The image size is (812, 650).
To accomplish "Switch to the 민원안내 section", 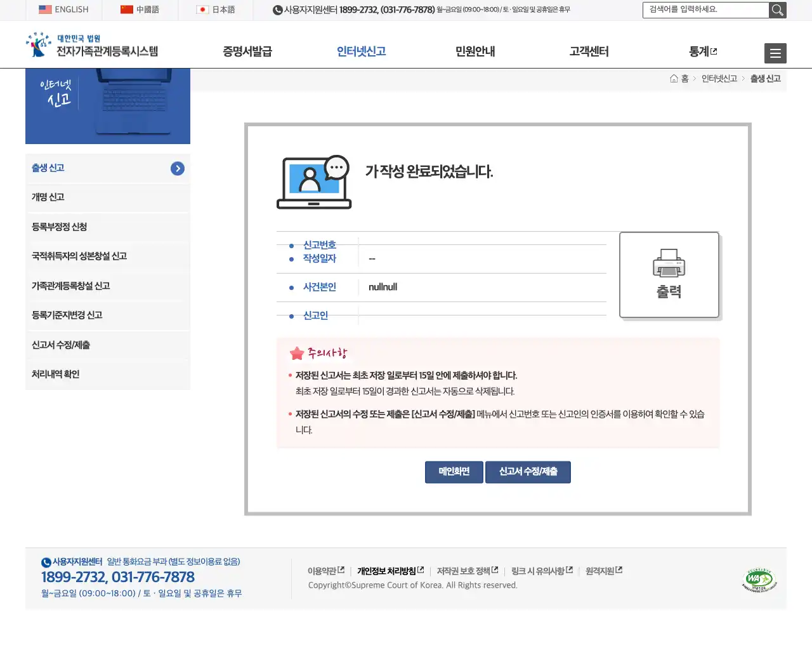I will (x=475, y=51).
